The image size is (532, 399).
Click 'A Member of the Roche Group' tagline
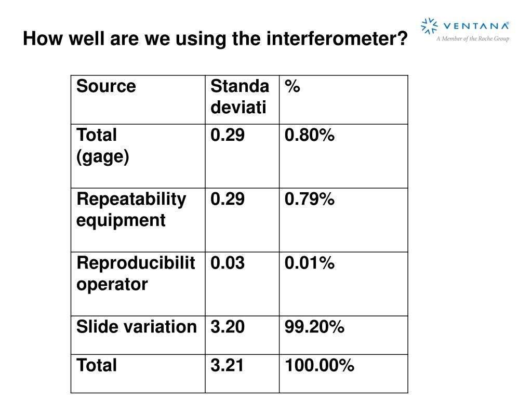click(473, 38)
